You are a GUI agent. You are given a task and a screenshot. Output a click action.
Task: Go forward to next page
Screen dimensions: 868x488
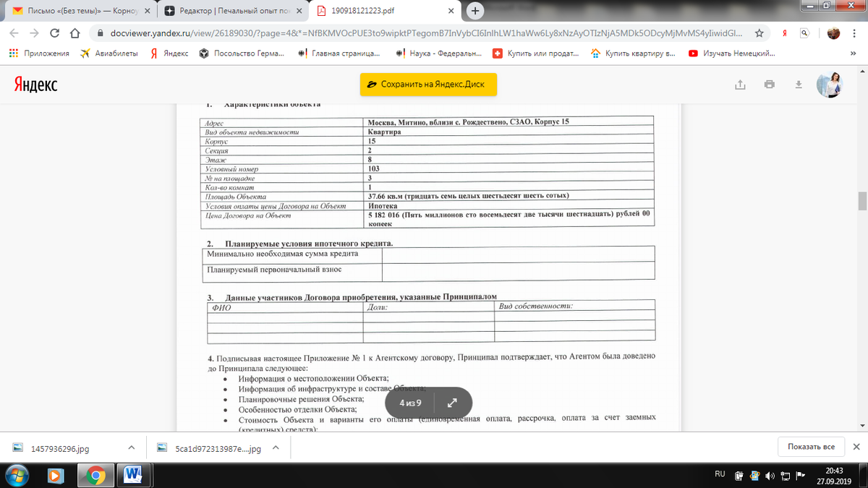point(34,33)
